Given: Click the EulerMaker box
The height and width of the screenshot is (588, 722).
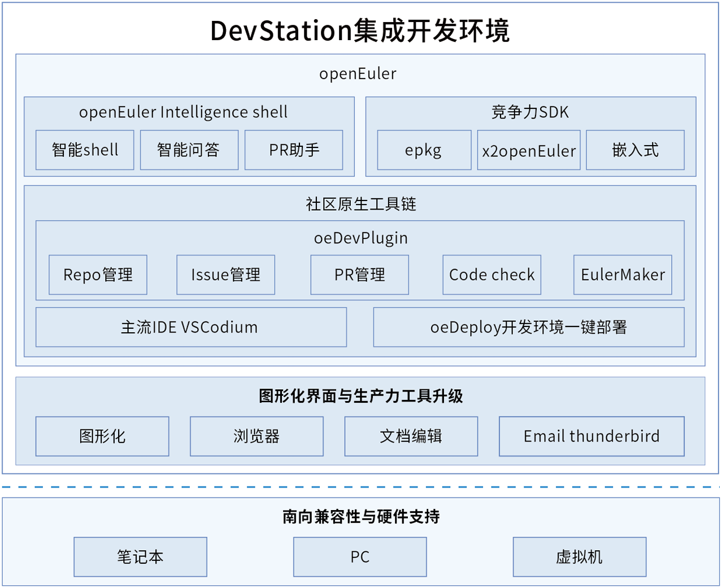Looking at the screenshot, I should tap(623, 275).
